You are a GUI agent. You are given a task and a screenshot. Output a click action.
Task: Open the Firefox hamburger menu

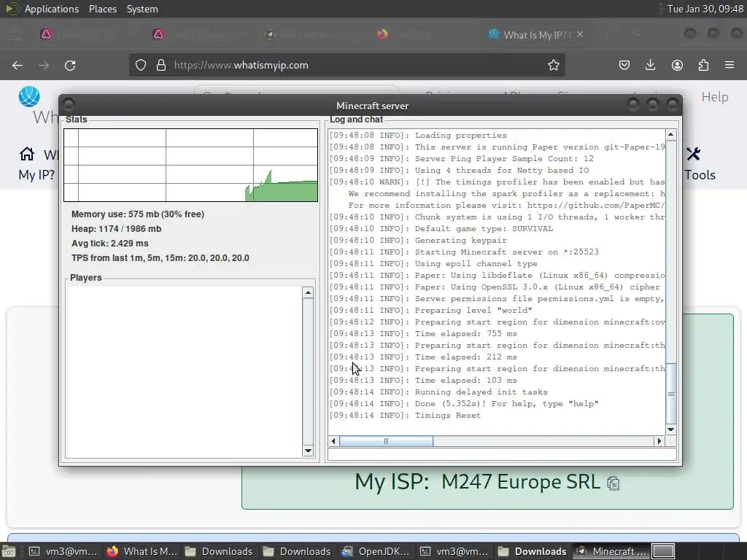[x=729, y=65]
